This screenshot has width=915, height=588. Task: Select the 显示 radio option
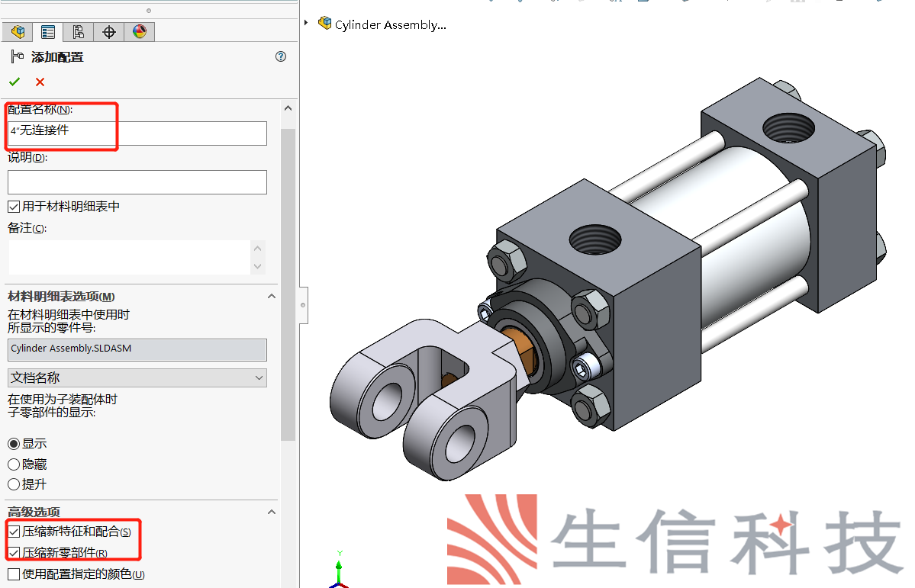[14, 444]
